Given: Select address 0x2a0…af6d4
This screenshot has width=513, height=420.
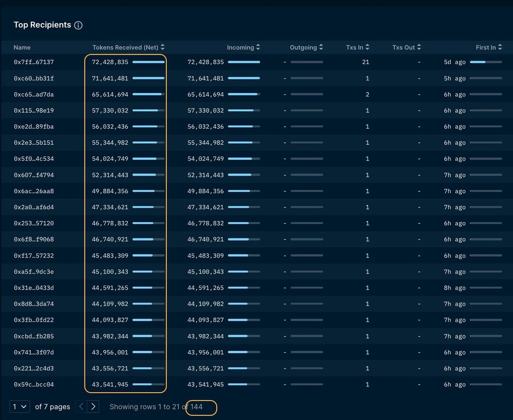Looking at the screenshot, I should tap(34, 207).
